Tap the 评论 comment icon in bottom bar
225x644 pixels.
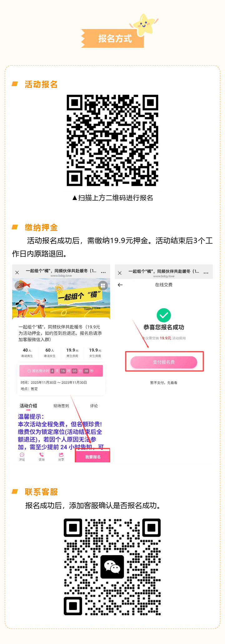(22, 456)
